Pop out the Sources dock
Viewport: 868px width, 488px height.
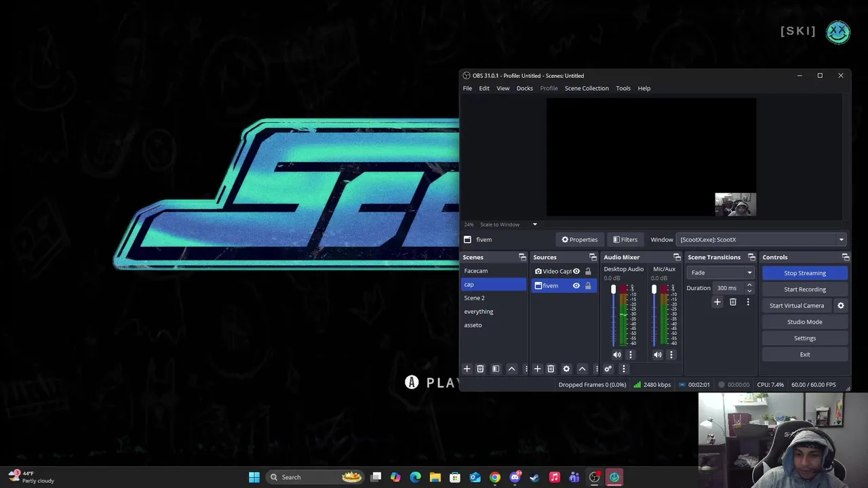tap(593, 258)
